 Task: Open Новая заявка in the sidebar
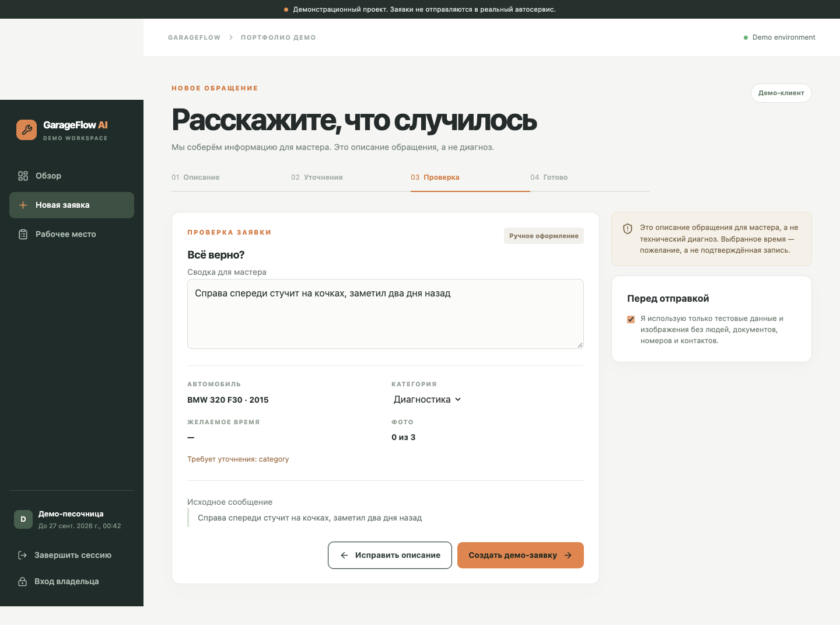(72, 205)
